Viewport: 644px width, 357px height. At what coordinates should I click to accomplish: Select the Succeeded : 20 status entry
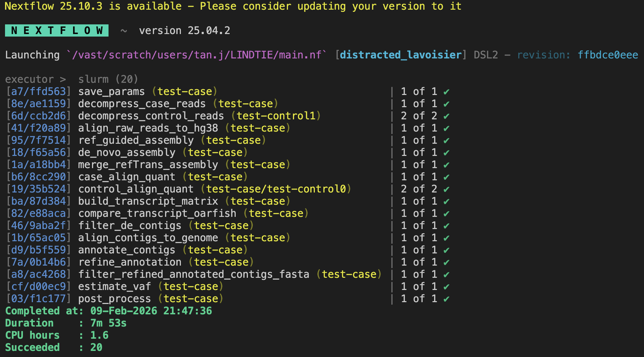coord(53,347)
